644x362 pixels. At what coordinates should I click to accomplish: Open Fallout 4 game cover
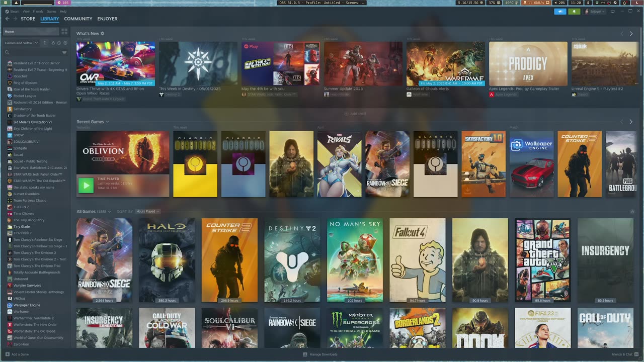[x=418, y=260]
